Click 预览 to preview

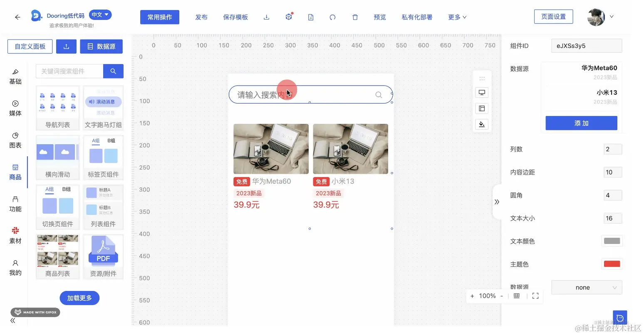tap(380, 17)
